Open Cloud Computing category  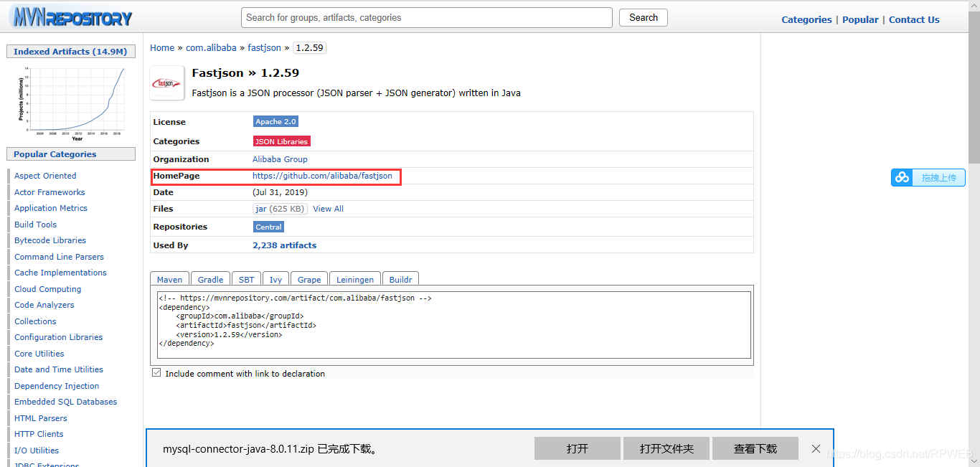click(47, 289)
